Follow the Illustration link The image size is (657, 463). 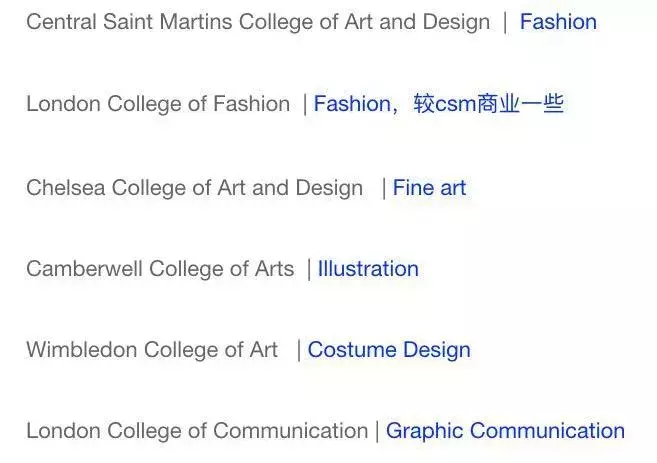pyautogui.click(x=368, y=269)
